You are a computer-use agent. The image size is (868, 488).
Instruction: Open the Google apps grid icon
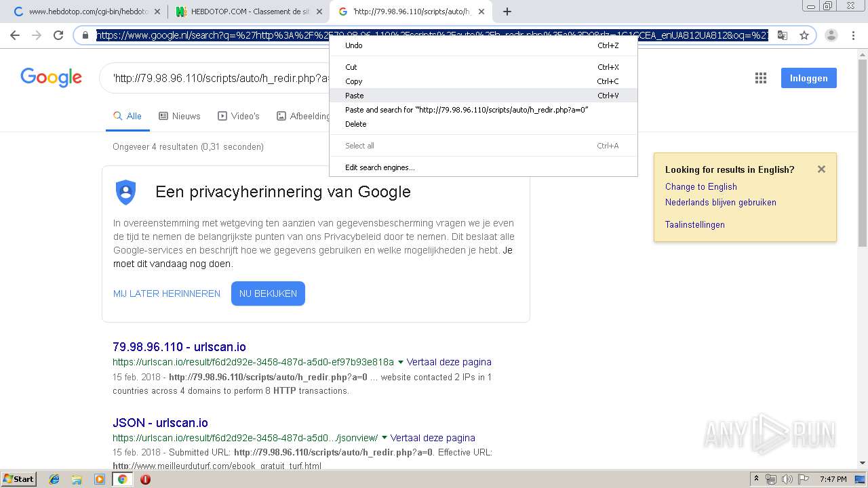coord(761,78)
